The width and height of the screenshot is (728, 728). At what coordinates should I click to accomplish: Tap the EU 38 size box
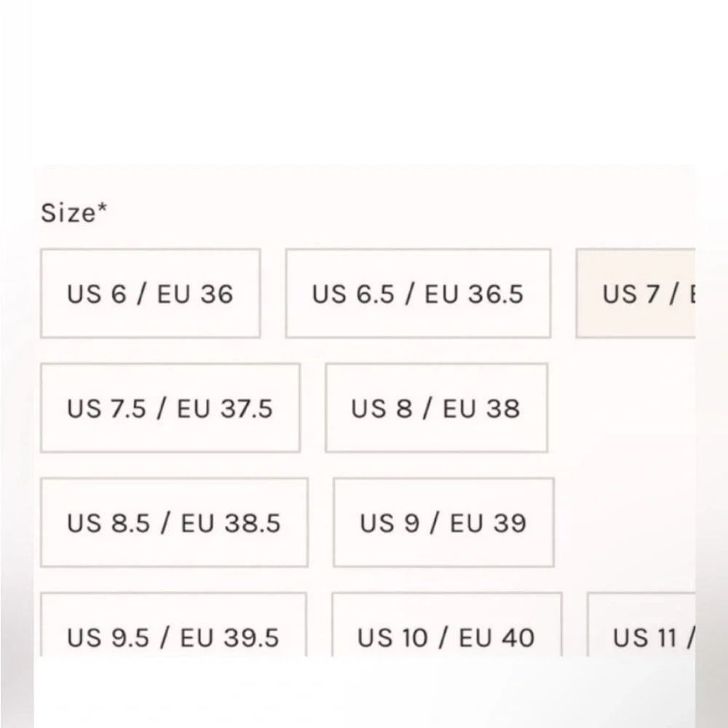click(x=436, y=408)
